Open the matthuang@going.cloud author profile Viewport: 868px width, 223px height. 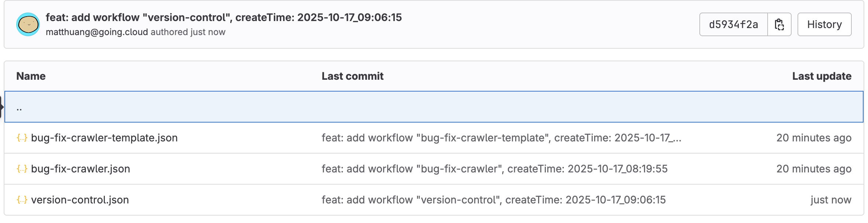pos(97,32)
